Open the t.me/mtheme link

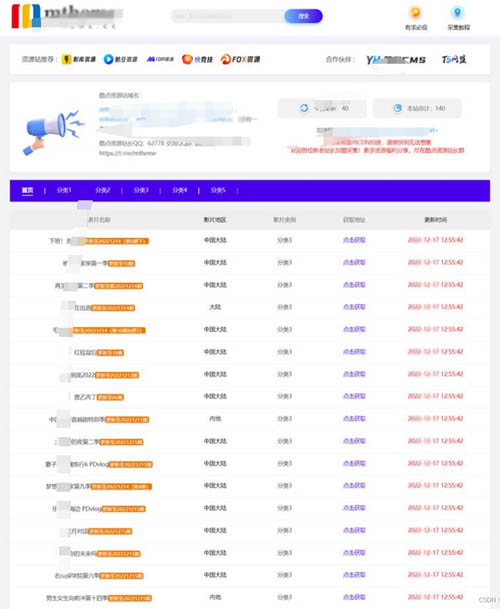[x=127, y=153]
